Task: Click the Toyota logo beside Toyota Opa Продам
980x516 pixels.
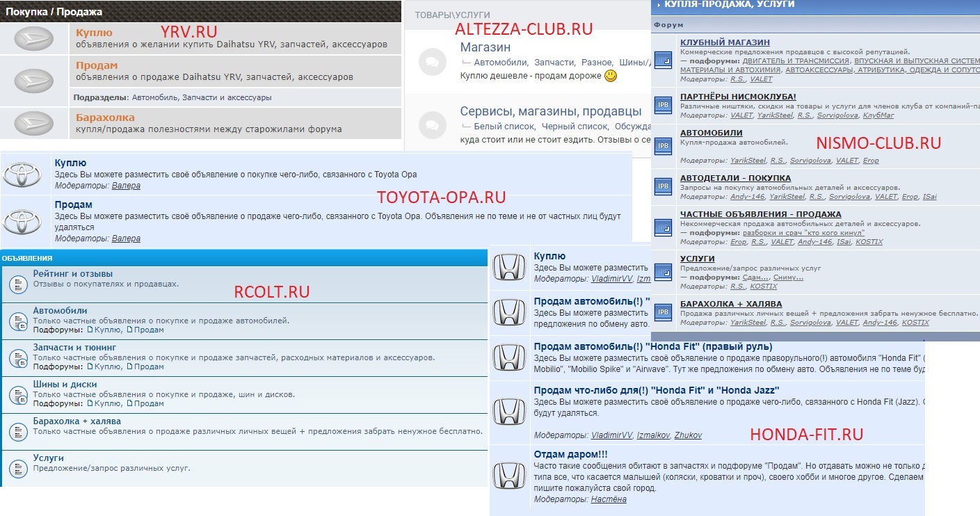Action: 23,221
